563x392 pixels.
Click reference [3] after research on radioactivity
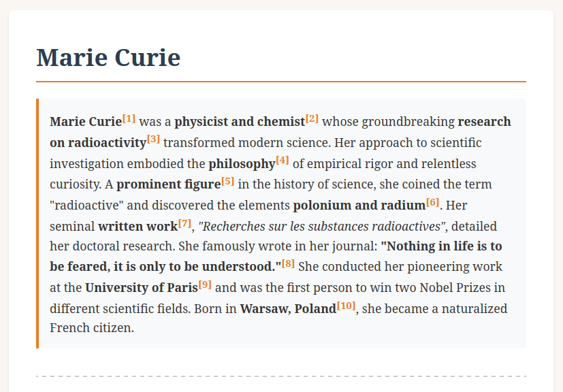click(x=153, y=140)
